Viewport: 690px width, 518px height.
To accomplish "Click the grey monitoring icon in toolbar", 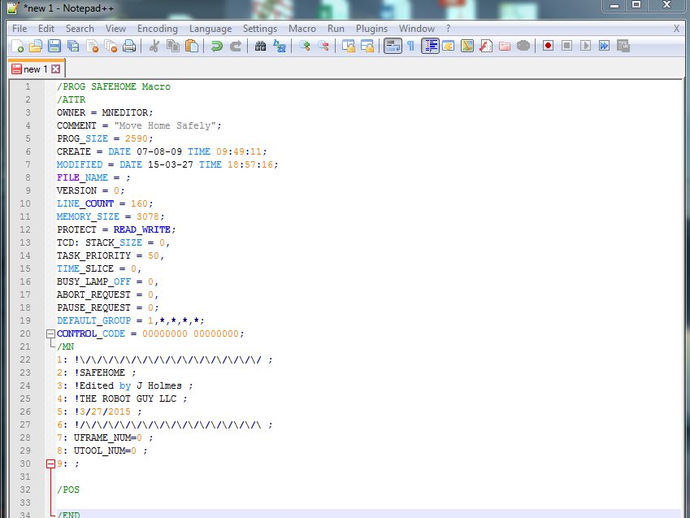I will pyautogui.click(x=523, y=46).
